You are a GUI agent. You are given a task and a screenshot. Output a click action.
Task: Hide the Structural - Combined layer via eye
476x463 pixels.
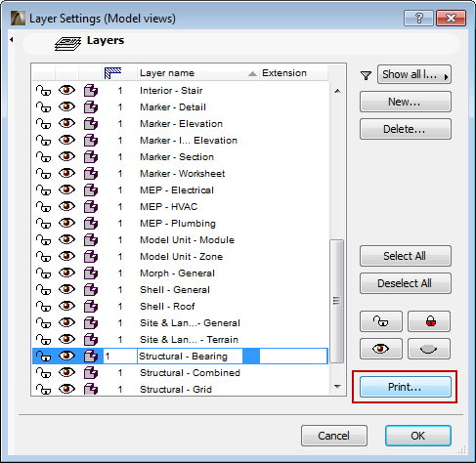(x=66, y=372)
